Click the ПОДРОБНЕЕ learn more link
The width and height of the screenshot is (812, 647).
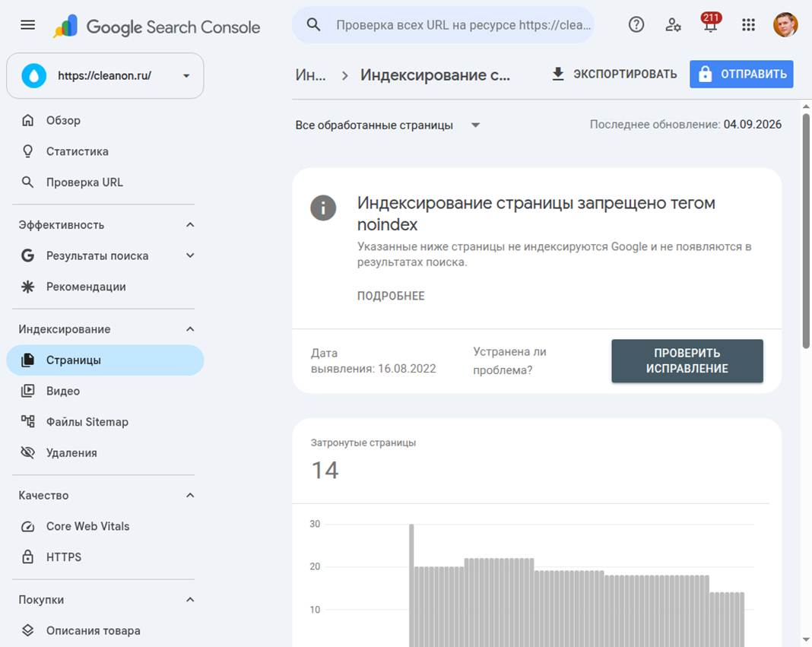coord(391,296)
